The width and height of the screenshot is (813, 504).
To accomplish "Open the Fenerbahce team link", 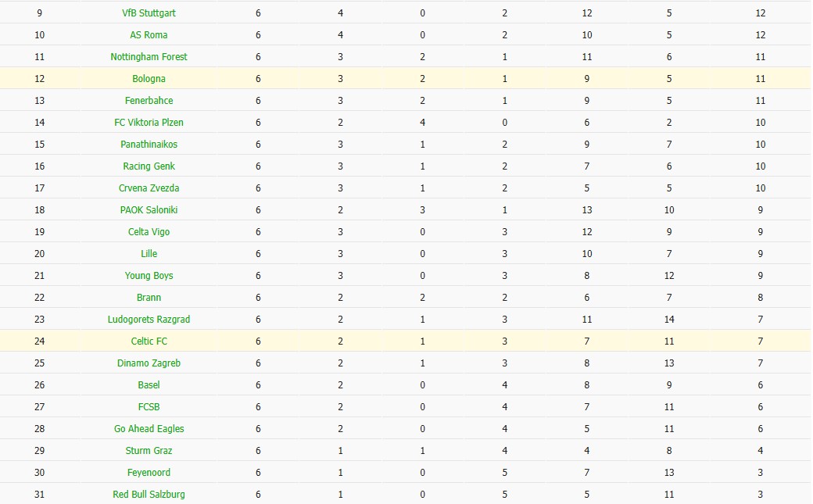I will [x=149, y=101].
